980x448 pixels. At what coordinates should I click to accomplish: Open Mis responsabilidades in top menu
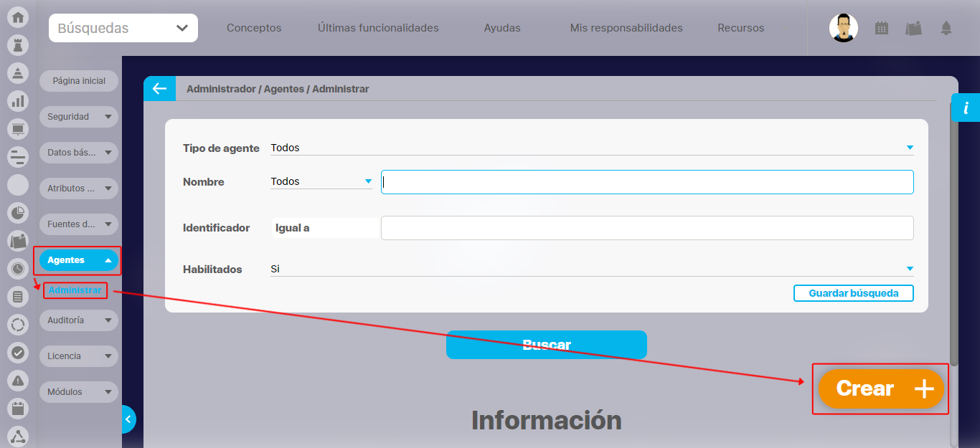(626, 28)
